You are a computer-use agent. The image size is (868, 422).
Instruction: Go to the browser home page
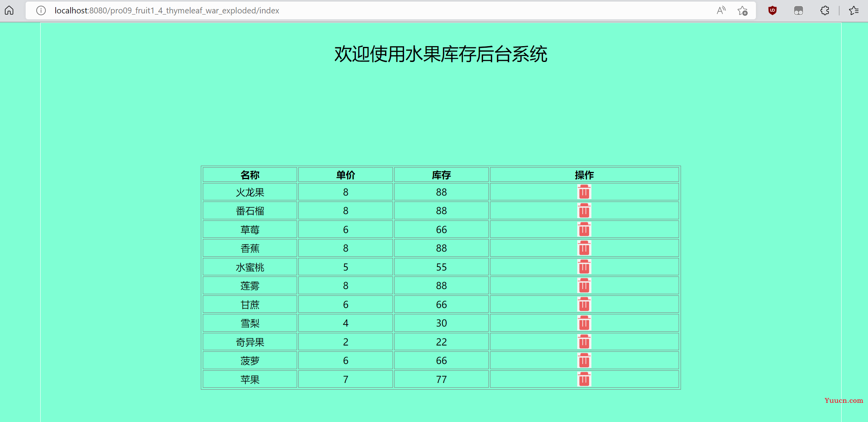(x=9, y=11)
